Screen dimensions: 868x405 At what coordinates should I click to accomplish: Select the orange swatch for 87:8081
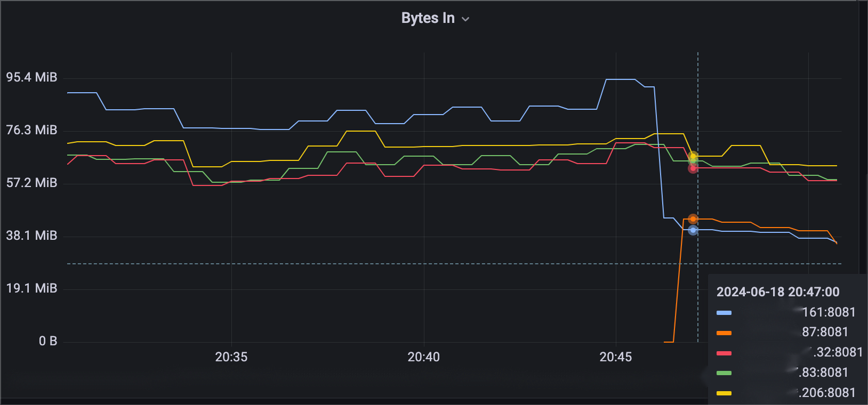coord(724,333)
